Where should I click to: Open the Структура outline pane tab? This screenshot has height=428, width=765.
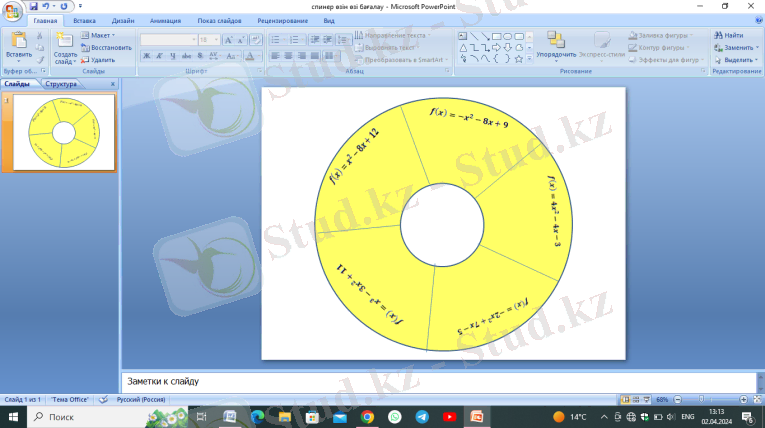click(60, 84)
